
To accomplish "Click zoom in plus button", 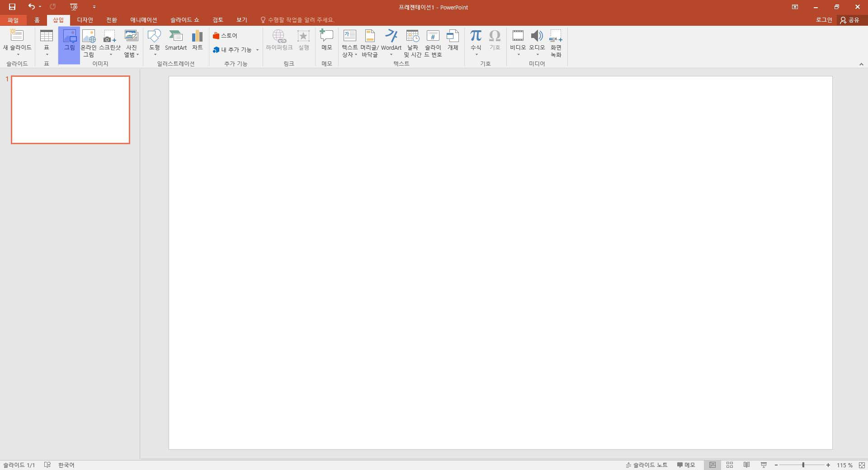I will pos(828,465).
